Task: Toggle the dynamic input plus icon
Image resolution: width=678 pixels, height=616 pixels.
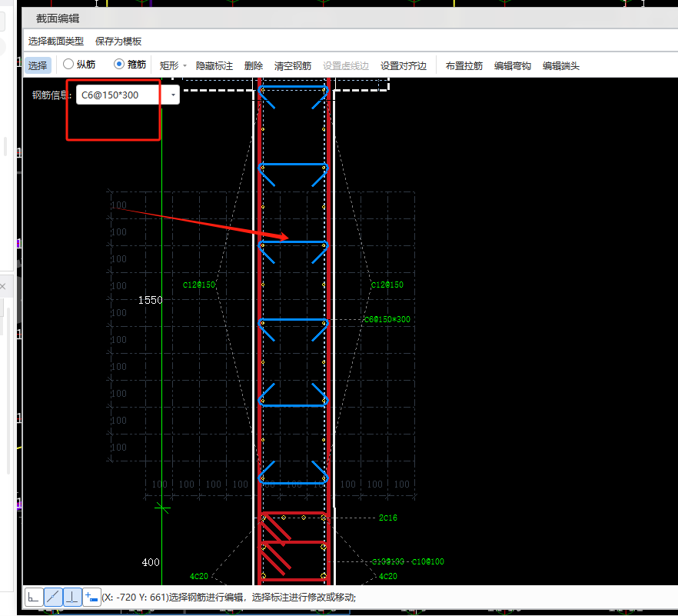Action: [x=91, y=598]
